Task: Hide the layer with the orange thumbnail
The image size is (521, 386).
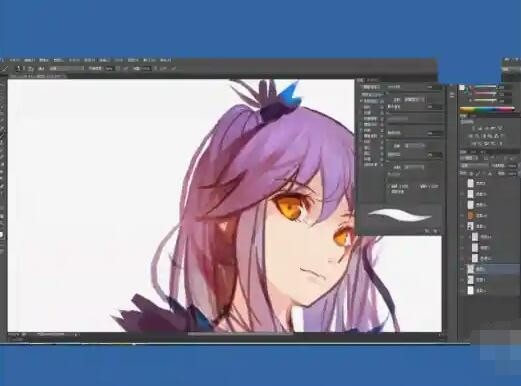Action: click(x=463, y=216)
